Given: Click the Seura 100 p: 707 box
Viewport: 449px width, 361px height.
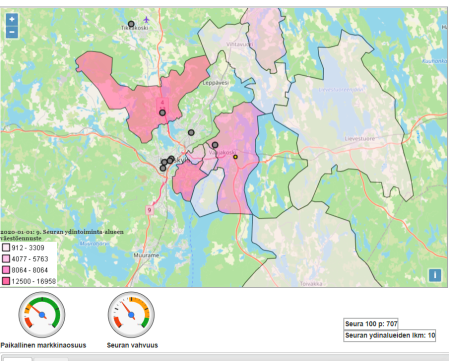Looking at the screenshot, I should click(371, 324).
